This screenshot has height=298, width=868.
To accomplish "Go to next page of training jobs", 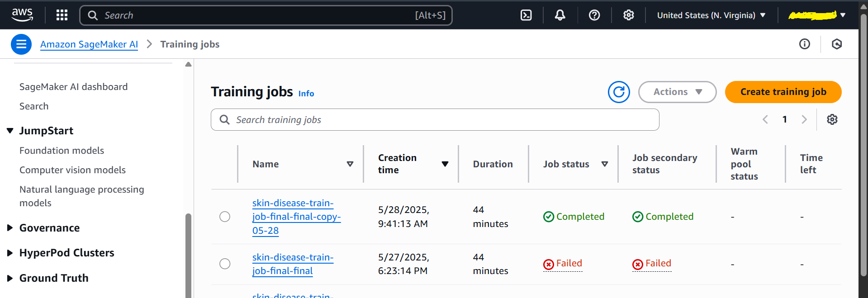I will [x=804, y=119].
